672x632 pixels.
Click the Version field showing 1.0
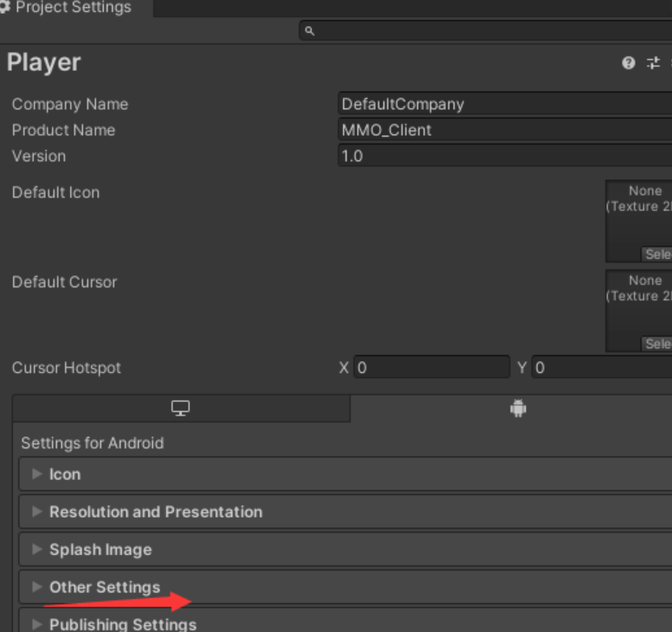tap(505, 156)
